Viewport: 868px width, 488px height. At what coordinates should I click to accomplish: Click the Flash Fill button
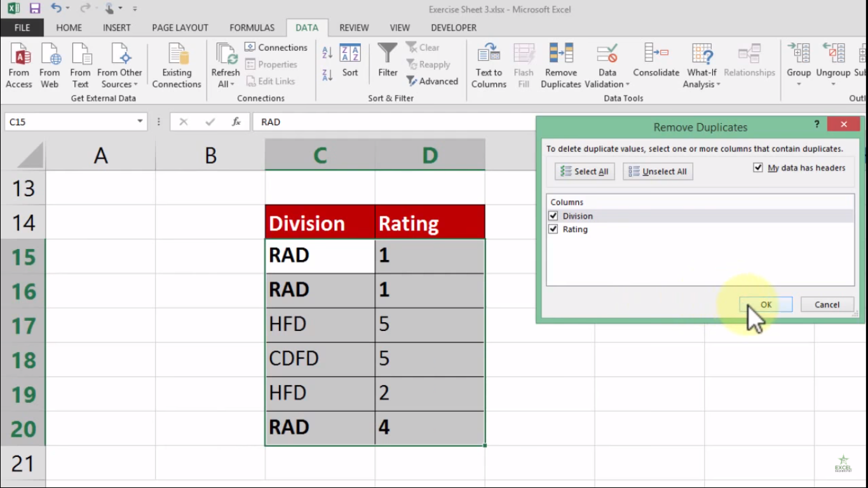click(x=524, y=66)
